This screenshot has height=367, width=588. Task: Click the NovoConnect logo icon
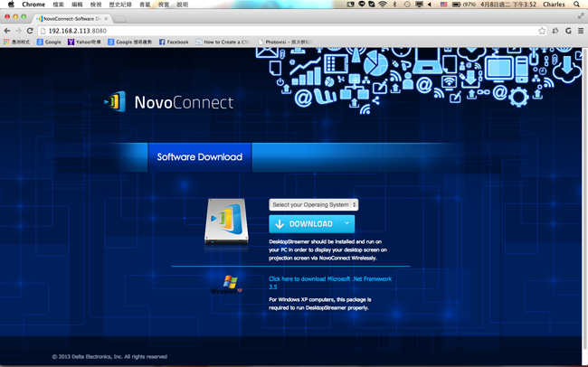point(115,101)
